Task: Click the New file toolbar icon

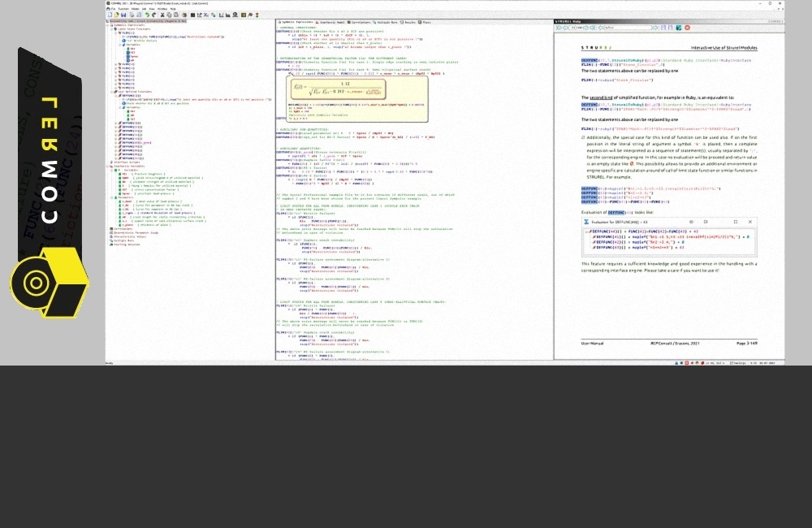Action: point(110,15)
